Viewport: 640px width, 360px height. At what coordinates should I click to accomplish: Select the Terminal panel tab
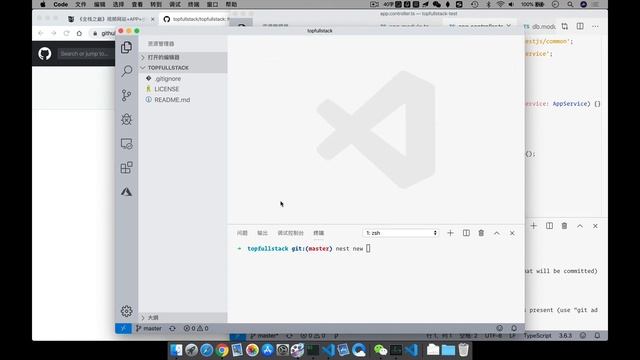click(x=319, y=233)
